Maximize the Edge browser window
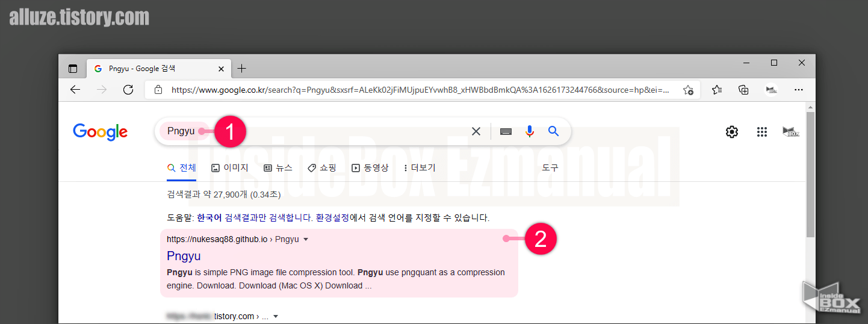Screen dimensions: 868x324 click(x=774, y=63)
